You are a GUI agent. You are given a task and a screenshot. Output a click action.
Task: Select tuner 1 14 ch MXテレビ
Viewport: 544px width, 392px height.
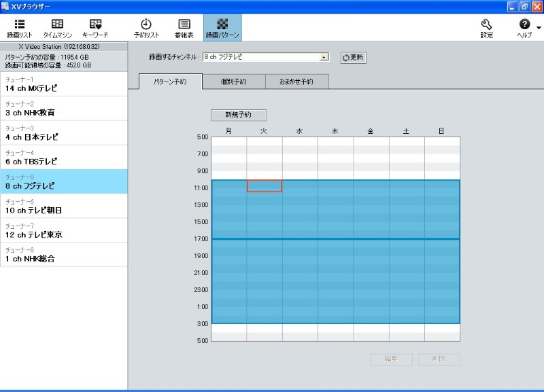(x=64, y=84)
